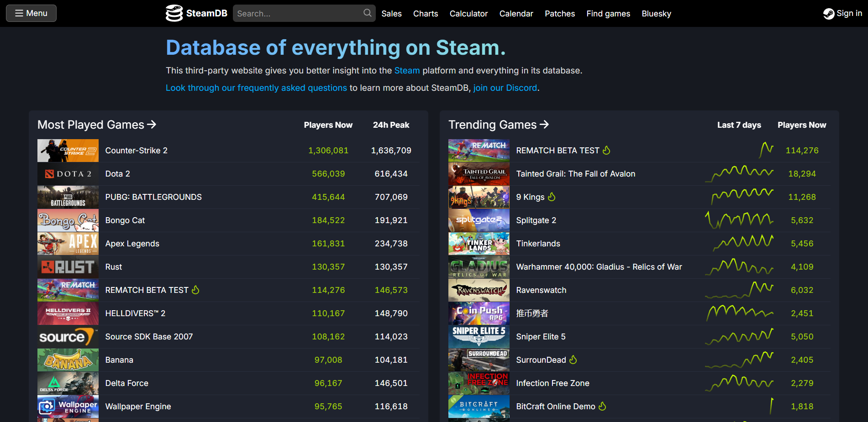Click the Bongo Cat thumbnail
This screenshot has height=422, width=868.
pos(68,220)
